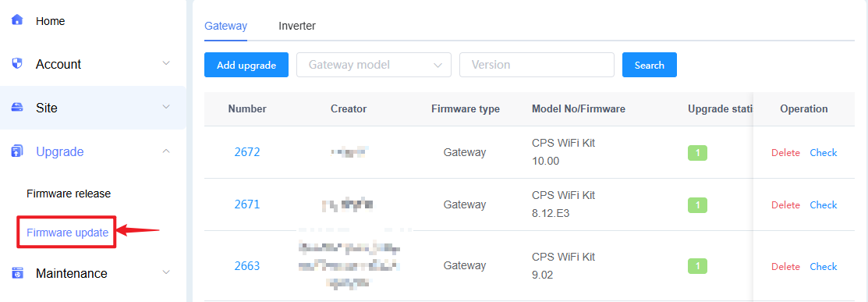Click the Search button

pyautogui.click(x=650, y=65)
